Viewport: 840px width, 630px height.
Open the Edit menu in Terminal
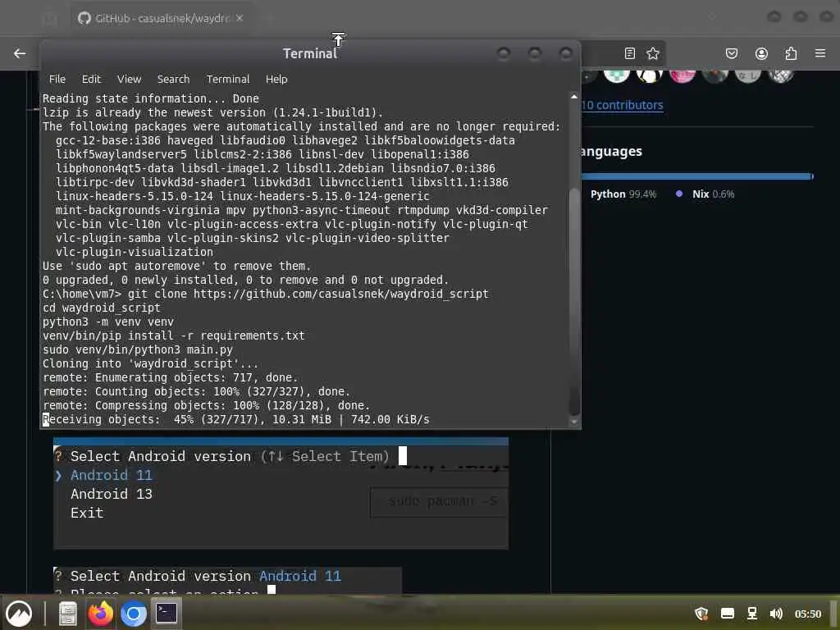pyautogui.click(x=91, y=80)
